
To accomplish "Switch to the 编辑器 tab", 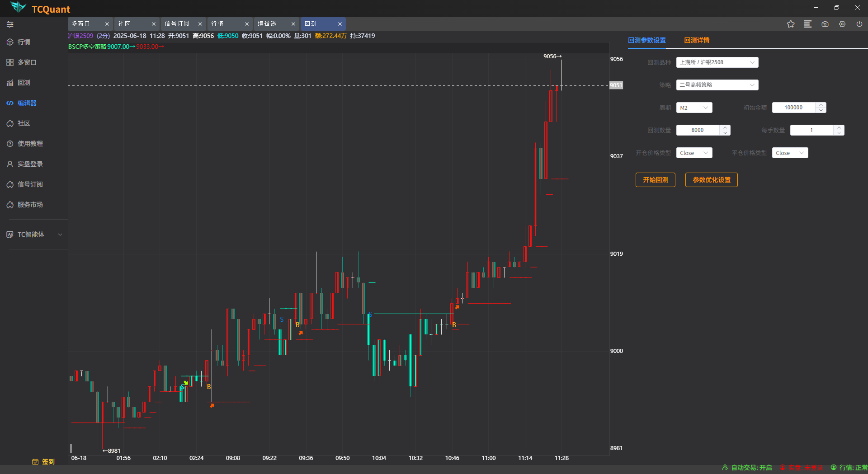I will (x=267, y=24).
